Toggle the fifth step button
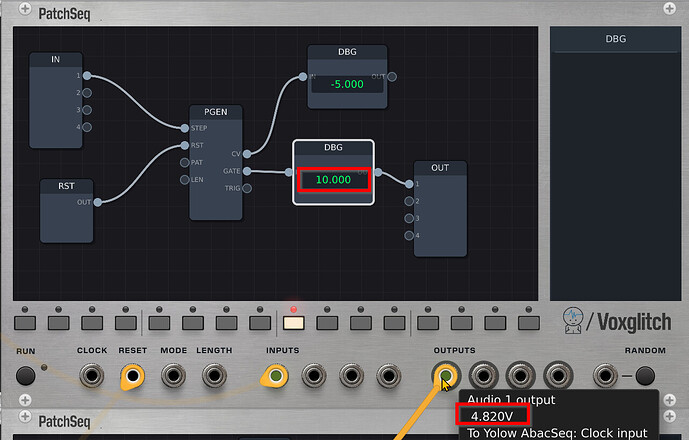 [159, 323]
